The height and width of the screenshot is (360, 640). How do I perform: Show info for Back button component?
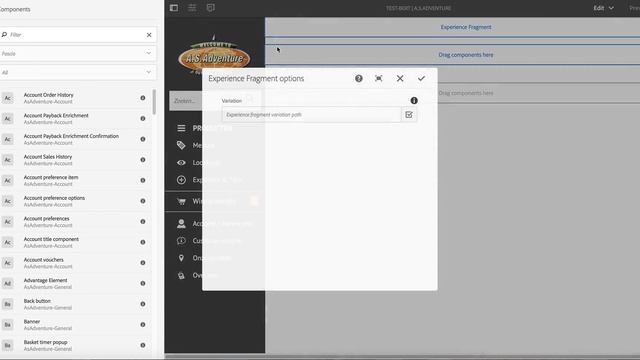click(x=143, y=304)
